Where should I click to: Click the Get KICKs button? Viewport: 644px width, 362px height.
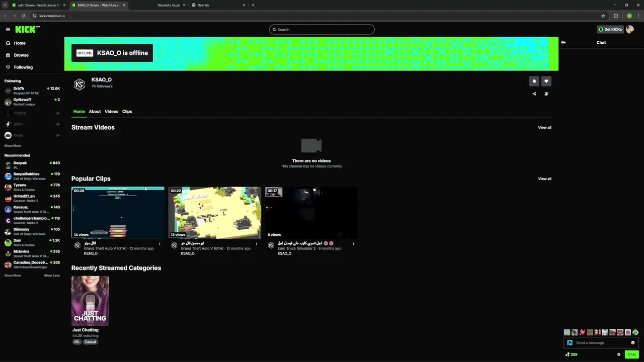point(610,30)
